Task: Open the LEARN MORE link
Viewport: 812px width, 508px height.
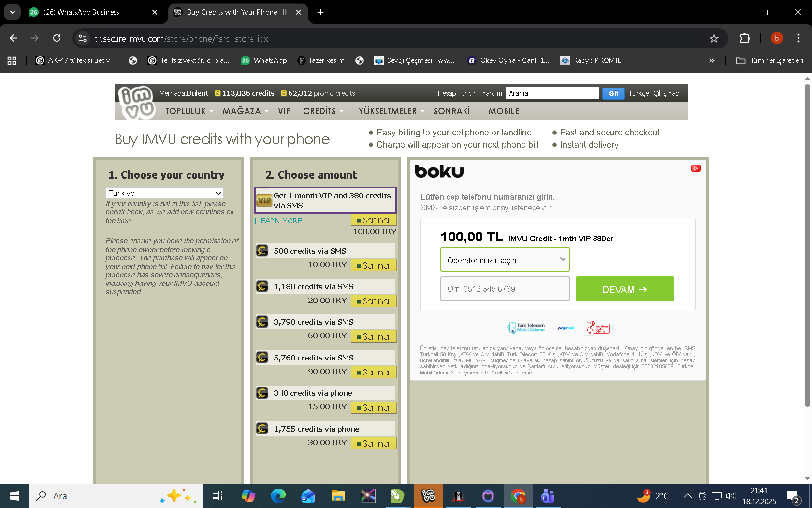Action: pyautogui.click(x=280, y=221)
